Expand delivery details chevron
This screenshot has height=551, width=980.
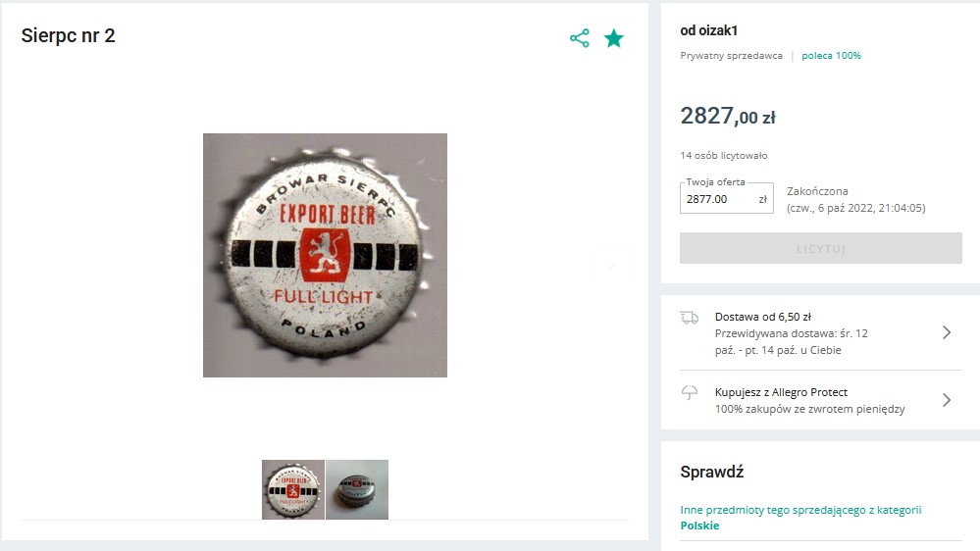[x=947, y=332]
